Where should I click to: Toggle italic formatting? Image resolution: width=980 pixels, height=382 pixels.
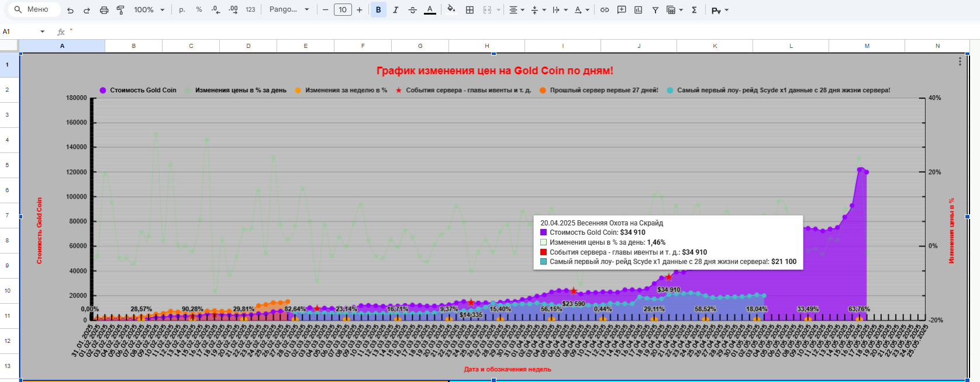click(x=395, y=10)
